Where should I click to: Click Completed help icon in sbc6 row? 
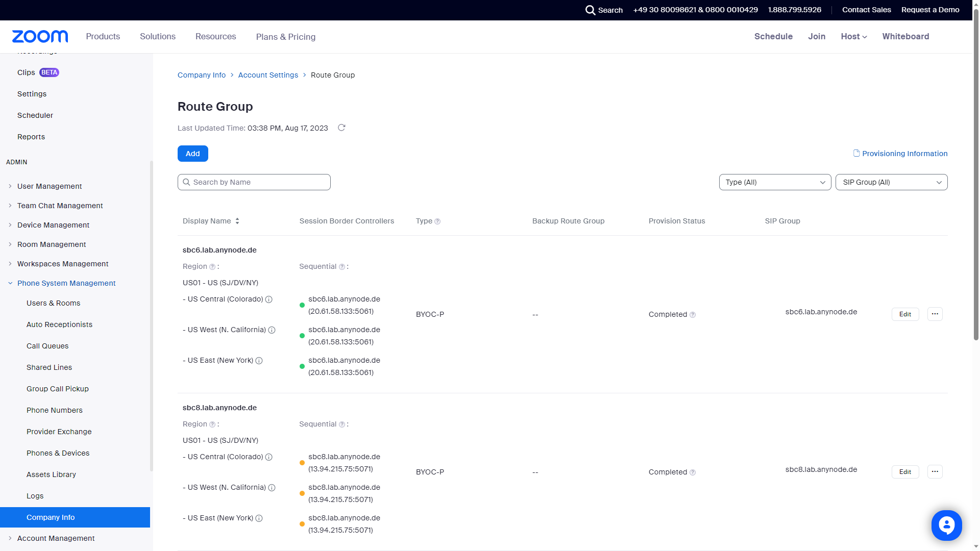(693, 315)
